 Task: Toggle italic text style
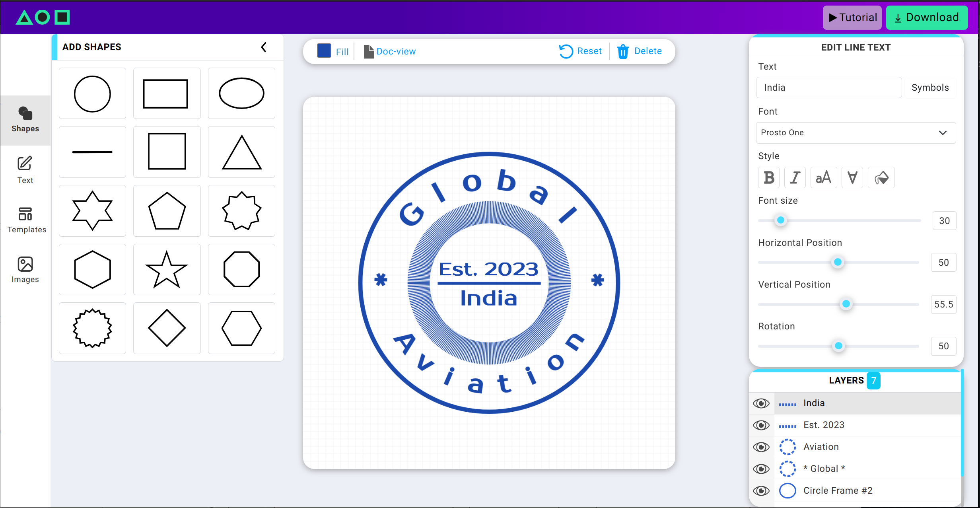tap(795, 177)
